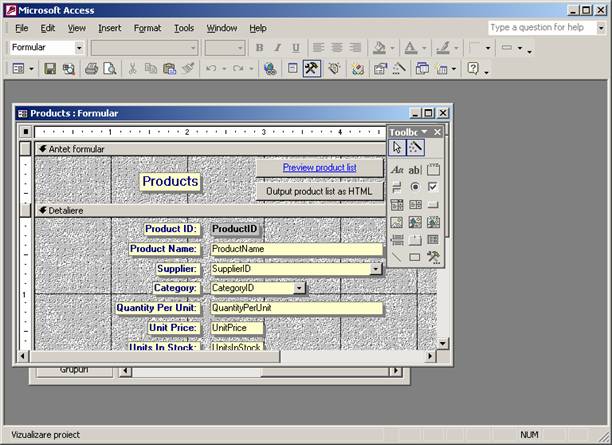Expand the SupplierID combo box arrow

376,269
